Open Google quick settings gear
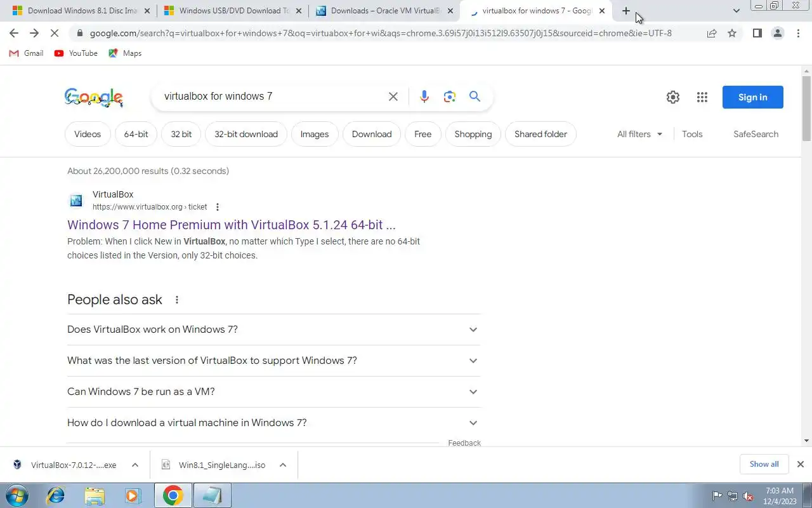This screenshot has height=508, width=812. pyautogui.click(x=673, y=97)
